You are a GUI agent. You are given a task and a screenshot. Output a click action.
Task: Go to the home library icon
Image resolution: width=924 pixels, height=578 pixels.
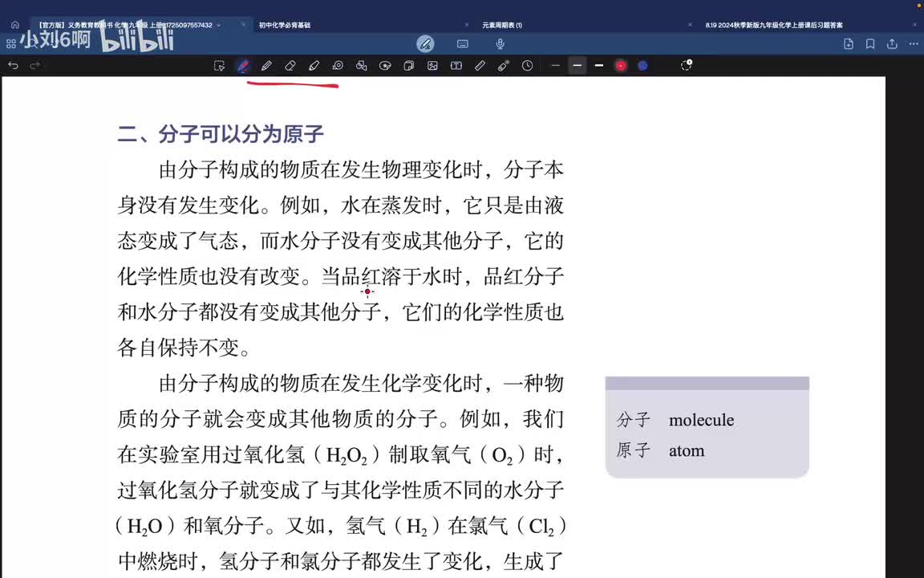click(14, 25)
